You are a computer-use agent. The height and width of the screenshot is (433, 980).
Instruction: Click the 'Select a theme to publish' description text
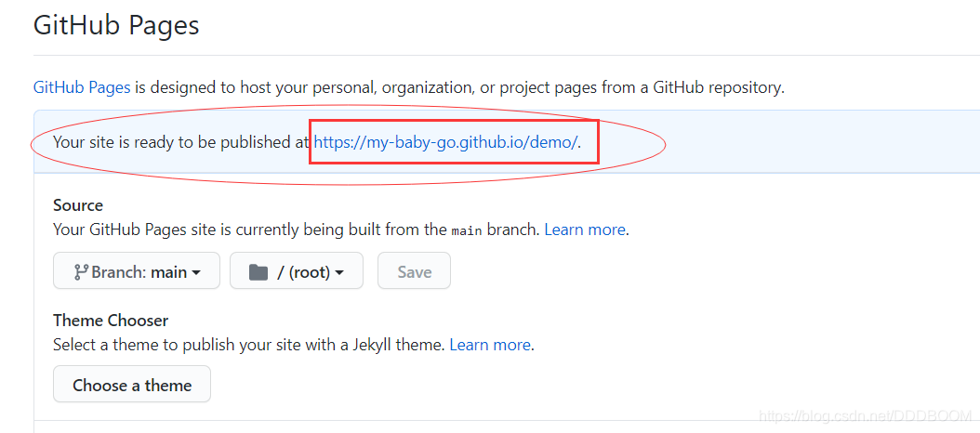(x=249, y=345)
